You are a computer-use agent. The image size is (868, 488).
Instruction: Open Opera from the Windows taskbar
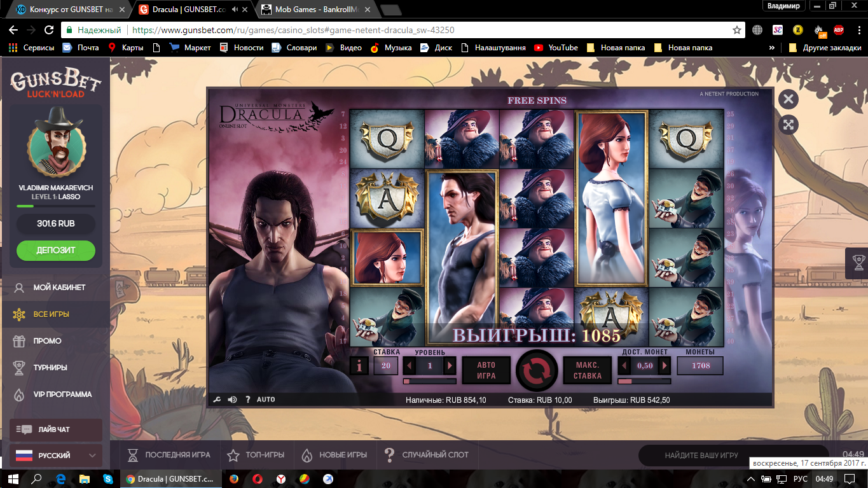pyautogui.click(x=258, y=479)
